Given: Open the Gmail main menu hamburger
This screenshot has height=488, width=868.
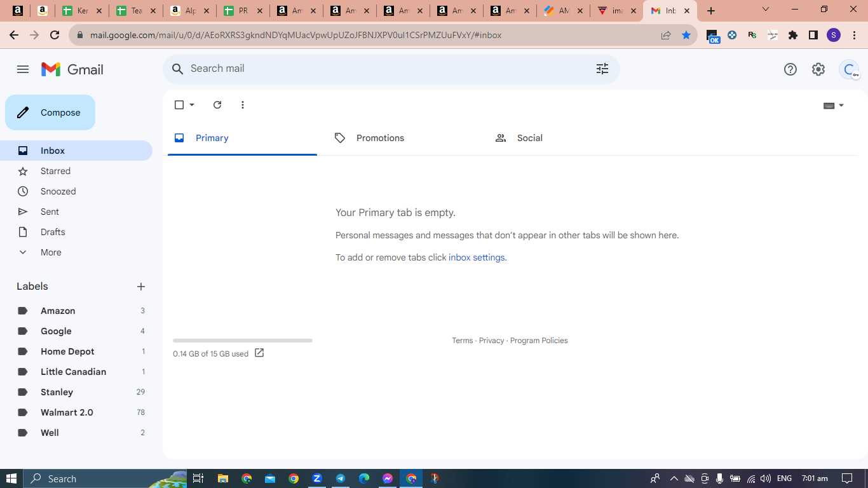Looking at the screenshot, I should pos(23,69).
